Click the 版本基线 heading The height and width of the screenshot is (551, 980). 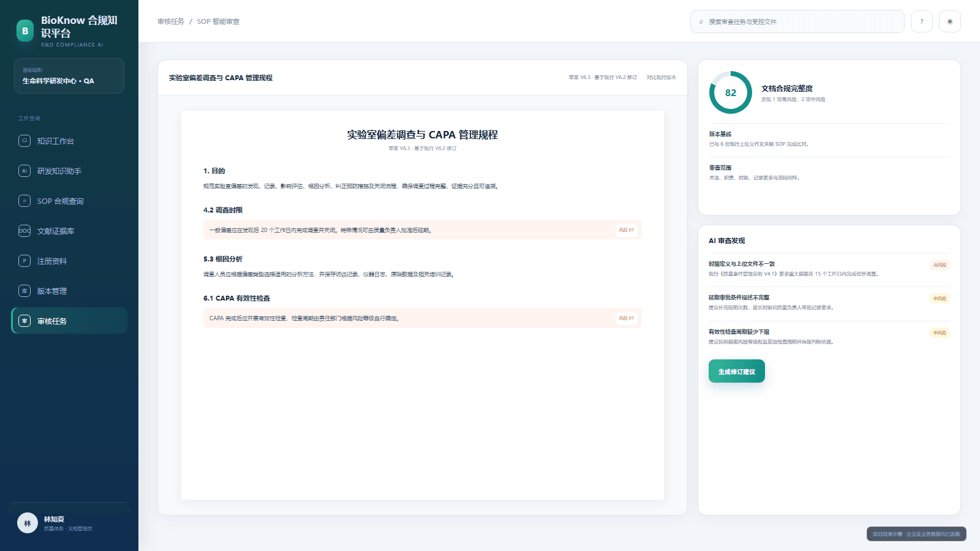720,134
